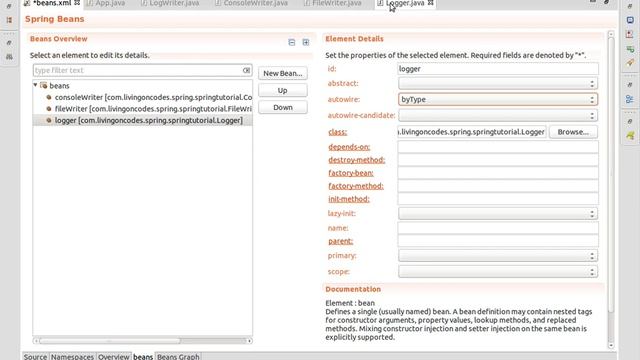Switch to the LogWriter.java tab
The height and width of the screenshot is (360, 640).
tap(170, 3)
